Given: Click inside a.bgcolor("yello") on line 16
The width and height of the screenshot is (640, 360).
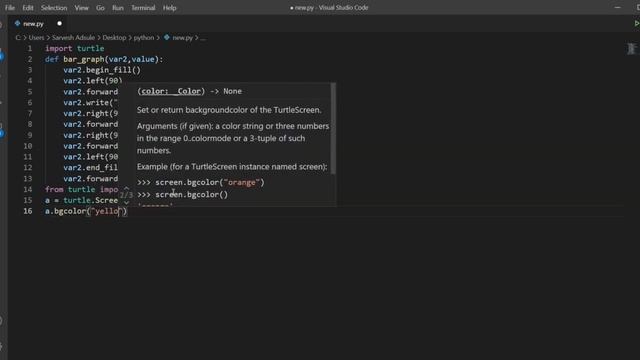Looking at the screenshot, I should pos(86,211).
